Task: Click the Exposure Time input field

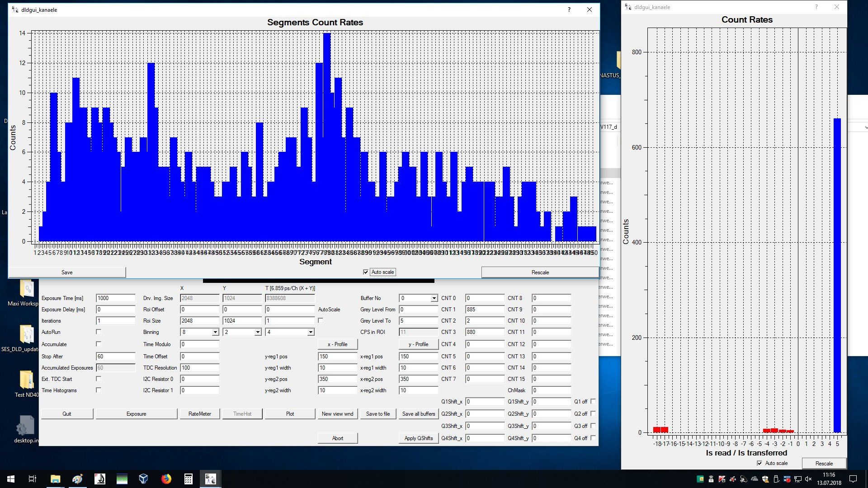Action: [115, 298]
